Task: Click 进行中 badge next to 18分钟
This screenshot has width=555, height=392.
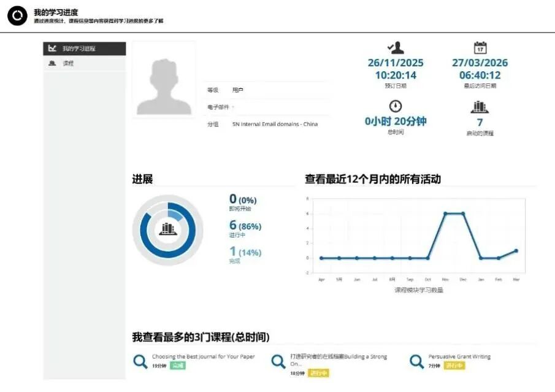Action: point(318,373)
